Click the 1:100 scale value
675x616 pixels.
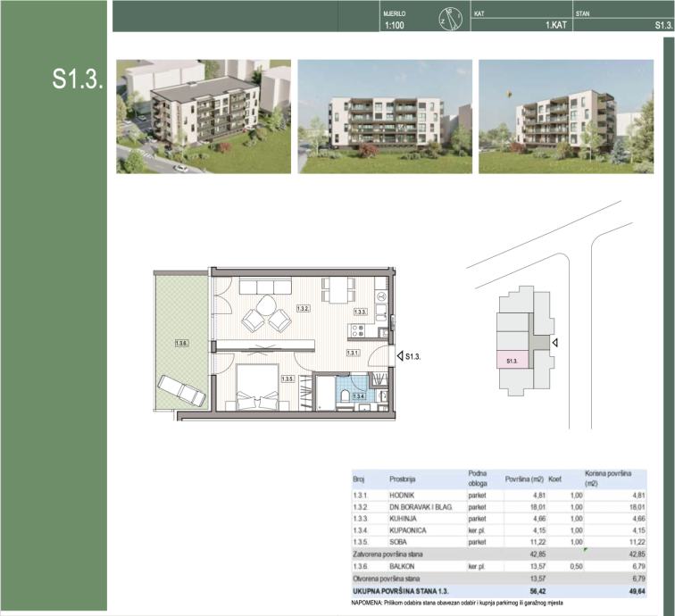[x=395, y=25]
